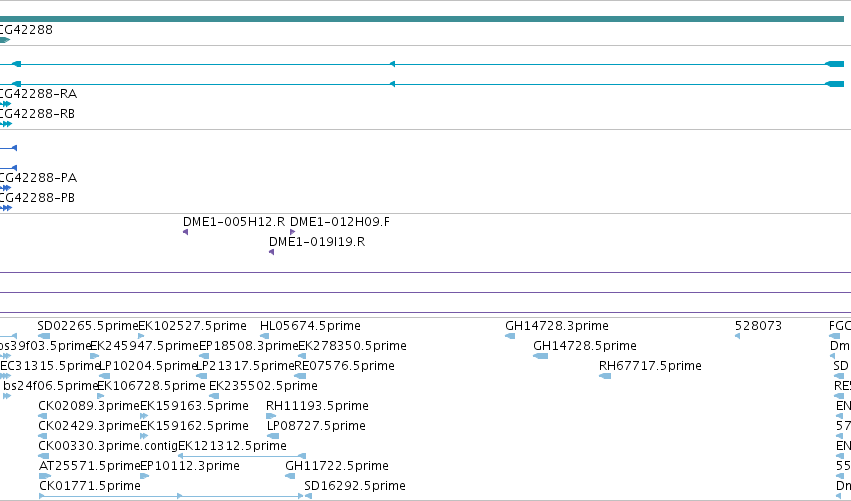Click the LP08727.5prime EST label
Screen dimensions: 851x501
pyautogui.click(x=316, y=426)
